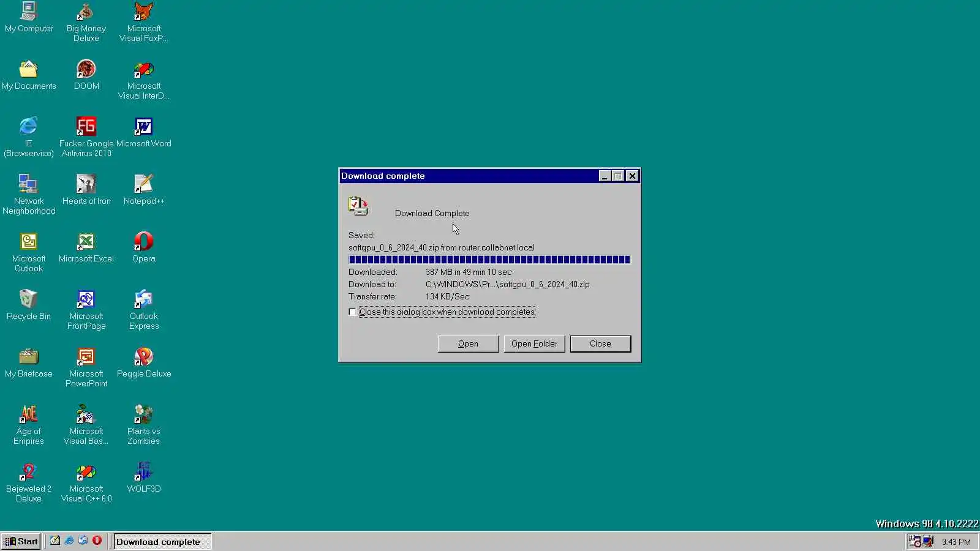Viewport: 980px width, 551px height.
Task: Click the download progress bar
Action: point(489,260)
